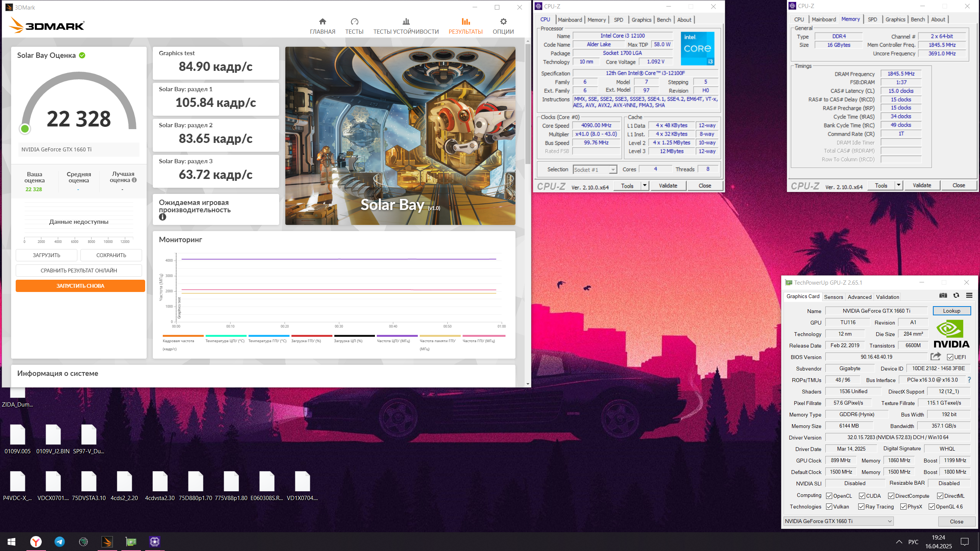Toggle OpenGL 4.6 checkbox in GPU-Z

point(932,507)
